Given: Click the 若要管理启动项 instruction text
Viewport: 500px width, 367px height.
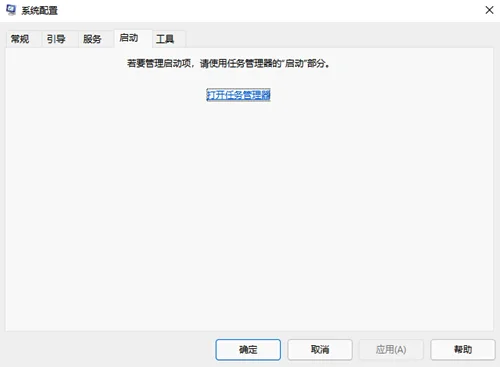Looking at the screenshot, I should click(228, 63).
